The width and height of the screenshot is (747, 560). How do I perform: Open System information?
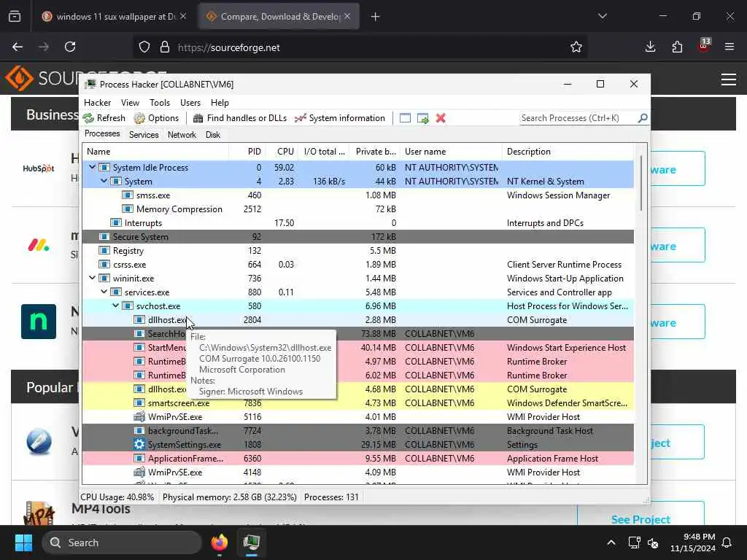(340, 118)
